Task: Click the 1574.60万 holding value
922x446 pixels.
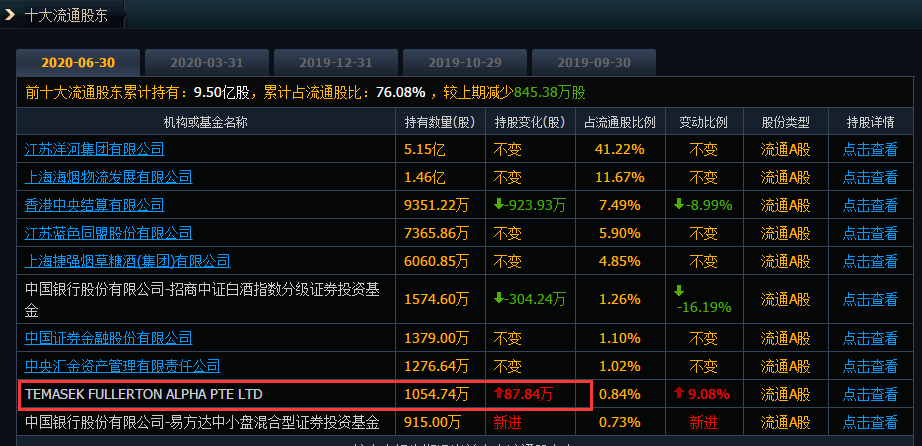Action: point(437,299)
